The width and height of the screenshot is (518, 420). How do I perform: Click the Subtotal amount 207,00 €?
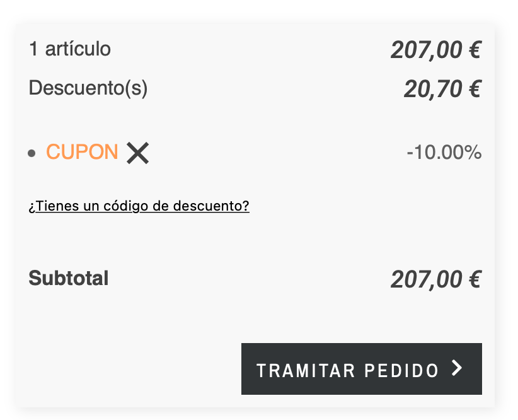pyautogui.click(x=435, y=279)
